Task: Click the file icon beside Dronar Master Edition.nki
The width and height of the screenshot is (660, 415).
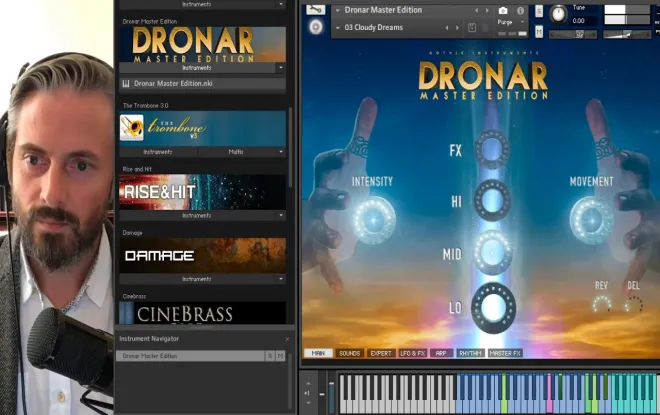Action: point(126,83)
